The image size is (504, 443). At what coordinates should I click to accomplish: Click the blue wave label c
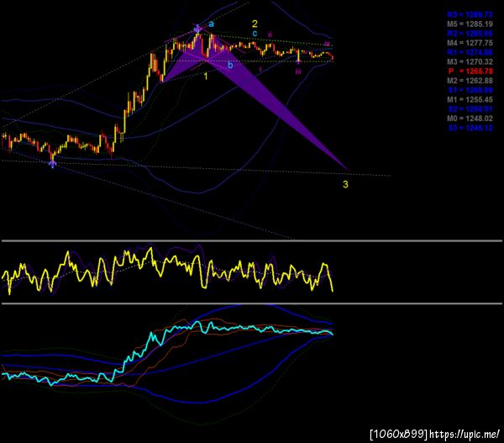[x=255, y=34]
